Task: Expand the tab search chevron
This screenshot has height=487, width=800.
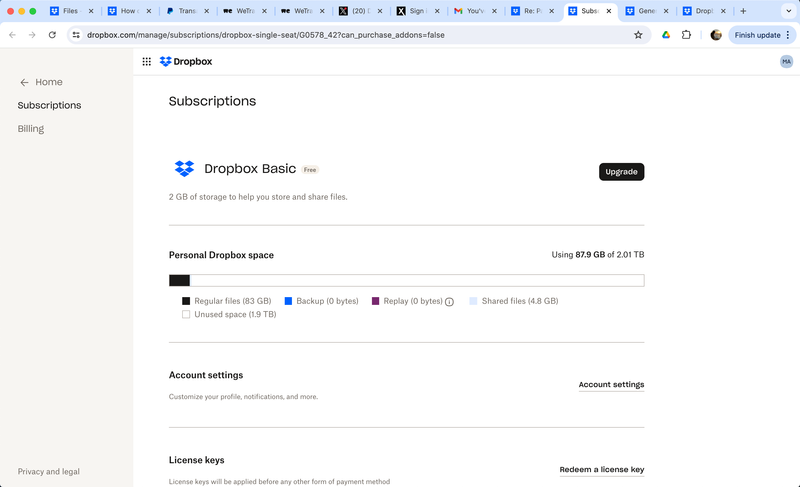Action: (788, 11)
